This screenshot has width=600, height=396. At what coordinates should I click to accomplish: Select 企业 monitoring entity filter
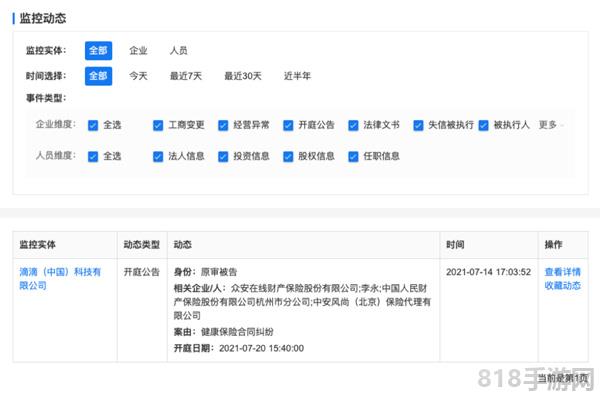click(x=138, y=51)
